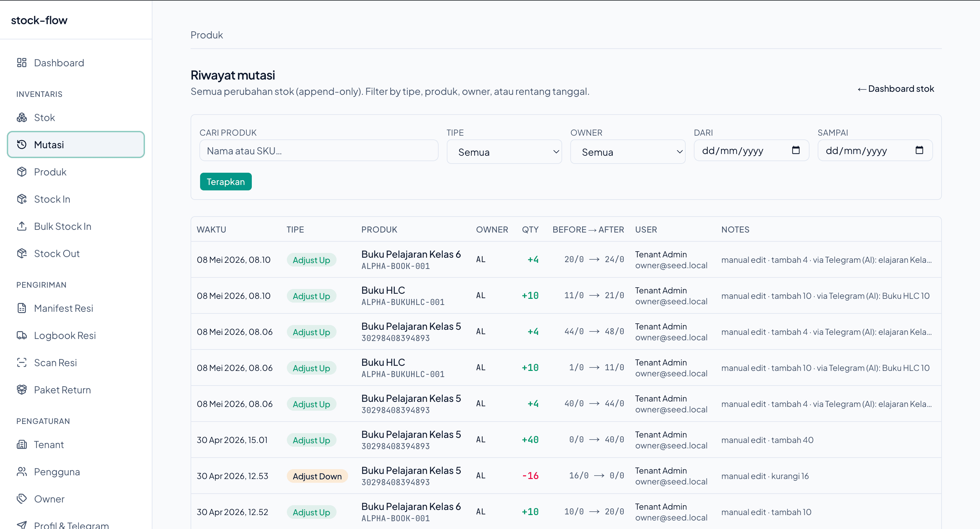Click the Paket Return box icon
The image size is (980, 529).
[22, 390]
